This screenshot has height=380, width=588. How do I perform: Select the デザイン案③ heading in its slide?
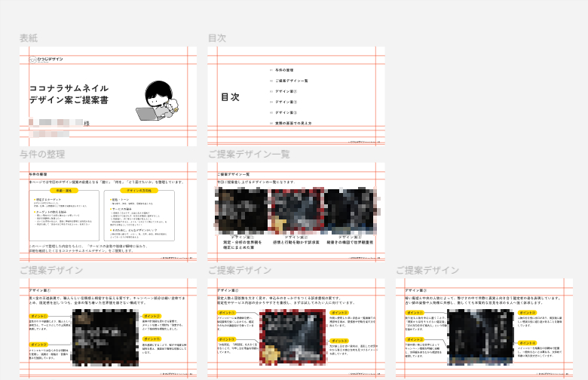(415, 290)
